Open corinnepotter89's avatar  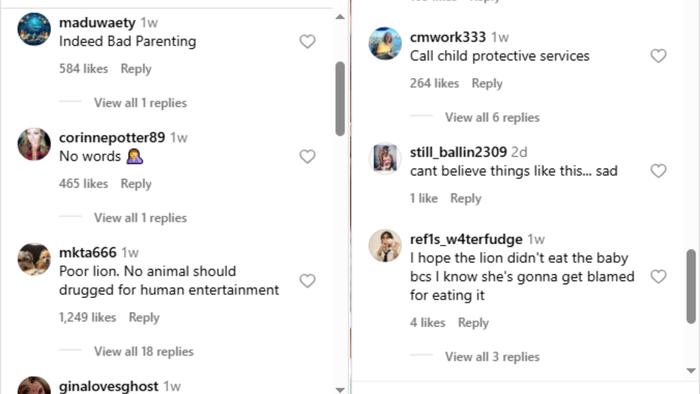(34, 144)
